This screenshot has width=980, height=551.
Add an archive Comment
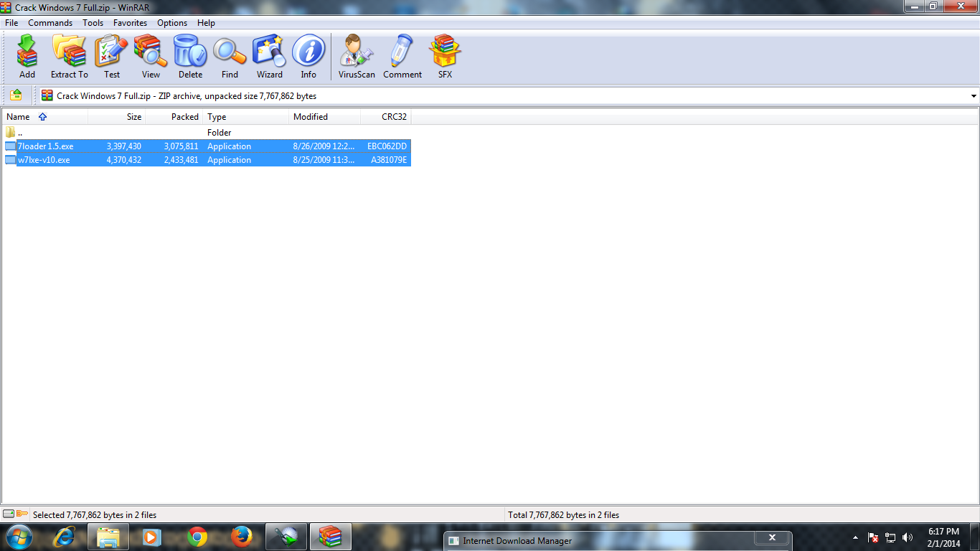[402, 56]
